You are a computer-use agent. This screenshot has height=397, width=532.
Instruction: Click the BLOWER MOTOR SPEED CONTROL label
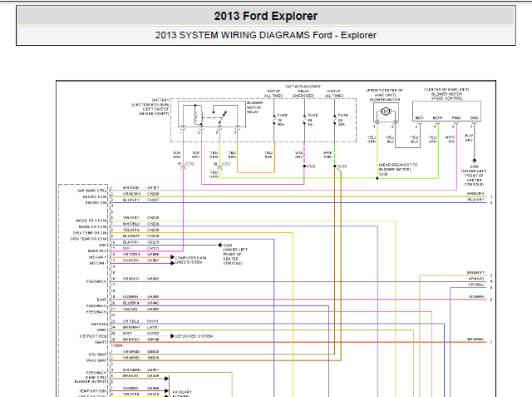(x=446, y=96)
